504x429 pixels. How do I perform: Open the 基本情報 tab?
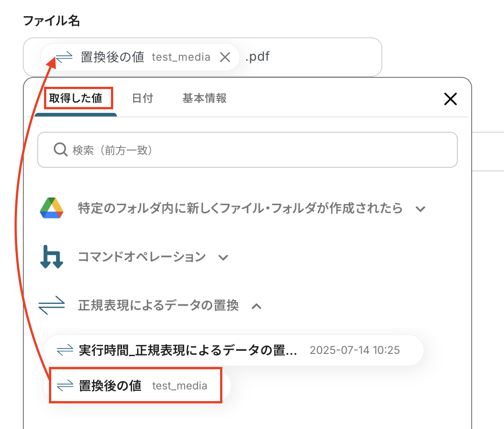pyautogui.click(x=204, y=98)
